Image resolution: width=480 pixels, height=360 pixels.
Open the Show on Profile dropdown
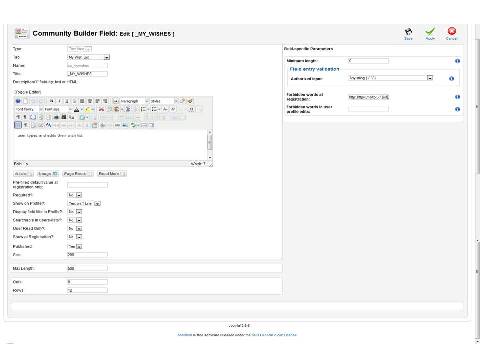[84, 203]
